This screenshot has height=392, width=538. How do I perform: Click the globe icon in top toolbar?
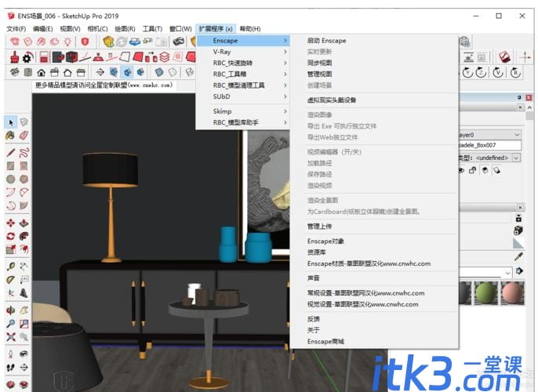coord(464,42)
